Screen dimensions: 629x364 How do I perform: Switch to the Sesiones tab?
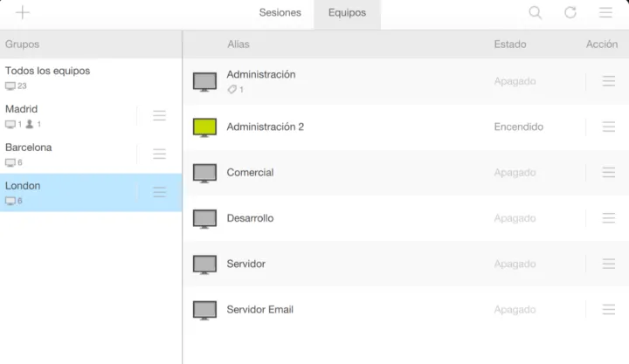[x=280, y=13]
